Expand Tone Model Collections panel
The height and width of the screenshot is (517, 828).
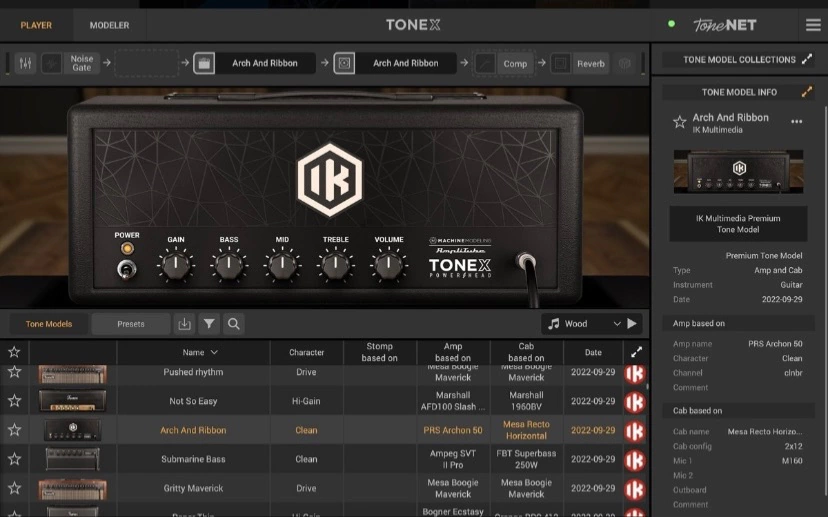point(807,59)
